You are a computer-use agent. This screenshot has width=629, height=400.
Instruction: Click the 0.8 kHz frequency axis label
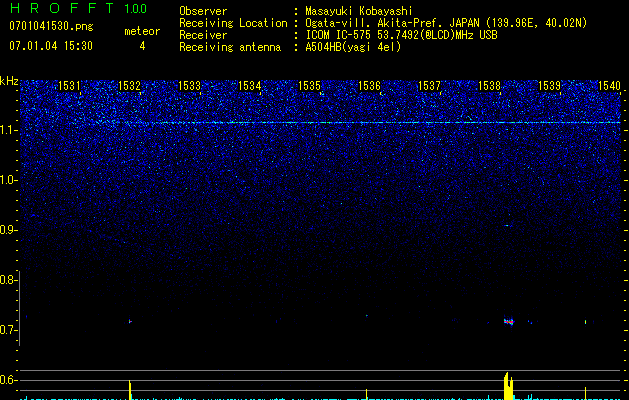[x=8, y=280]
